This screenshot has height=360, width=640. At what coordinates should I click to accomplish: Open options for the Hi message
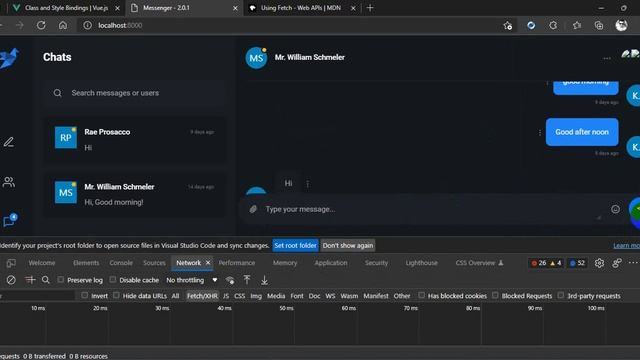pos(307,184)
